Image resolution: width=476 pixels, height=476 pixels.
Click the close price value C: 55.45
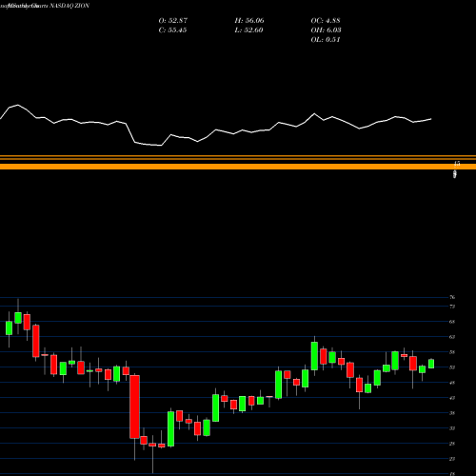click(172, 30)
